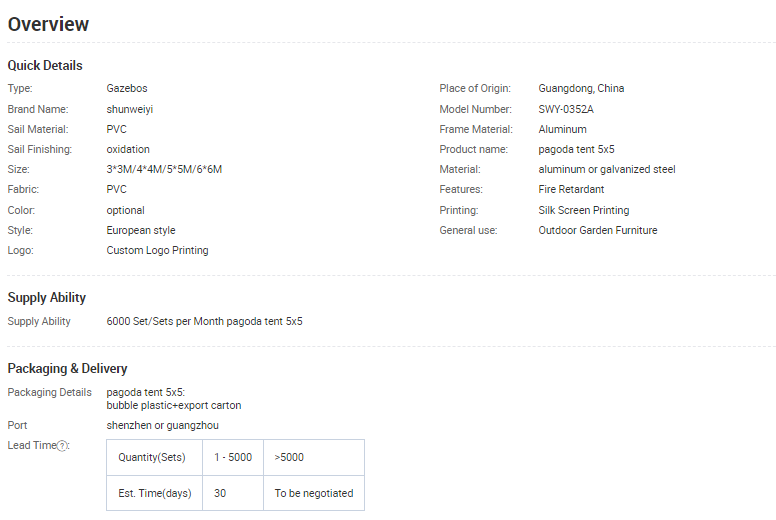
Task: Click the Guangdong, China origin value
Action: (x=581, y=88)
